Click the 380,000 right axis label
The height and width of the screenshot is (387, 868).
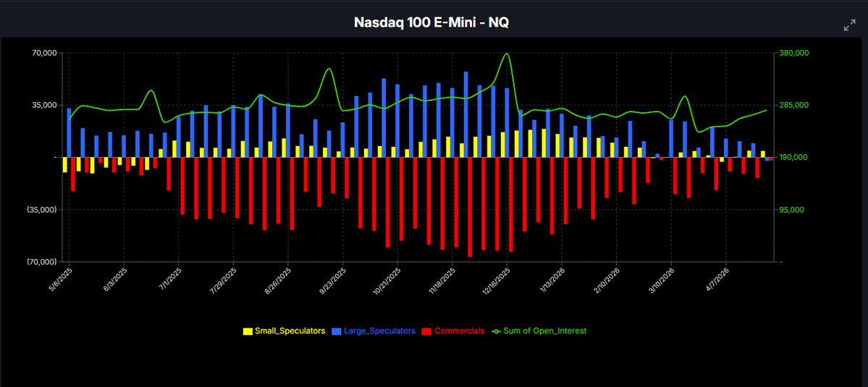794,53
